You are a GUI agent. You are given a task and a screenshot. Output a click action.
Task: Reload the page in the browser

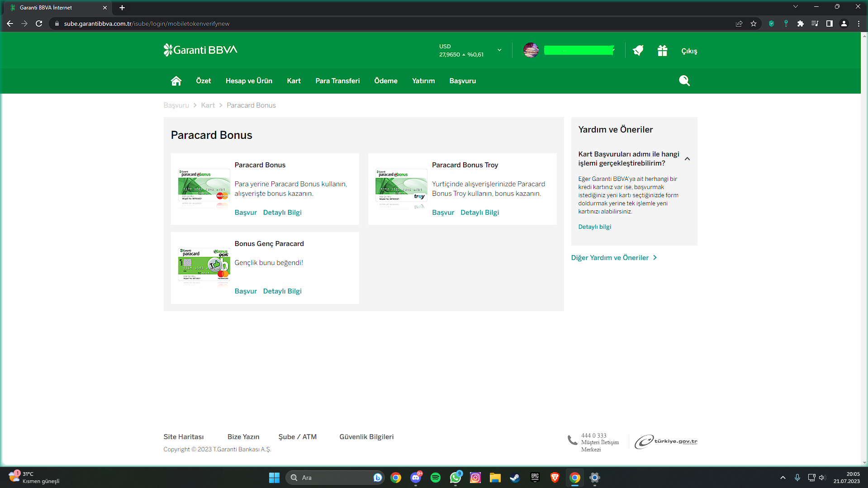[x=39, y=24]
